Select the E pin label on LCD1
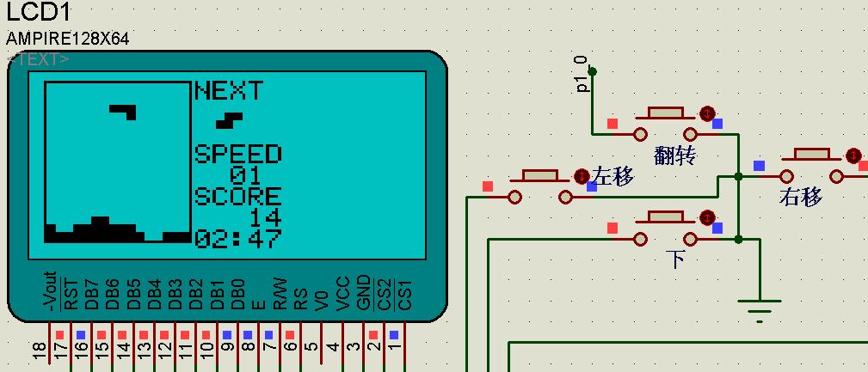 [x=259, y=305]
